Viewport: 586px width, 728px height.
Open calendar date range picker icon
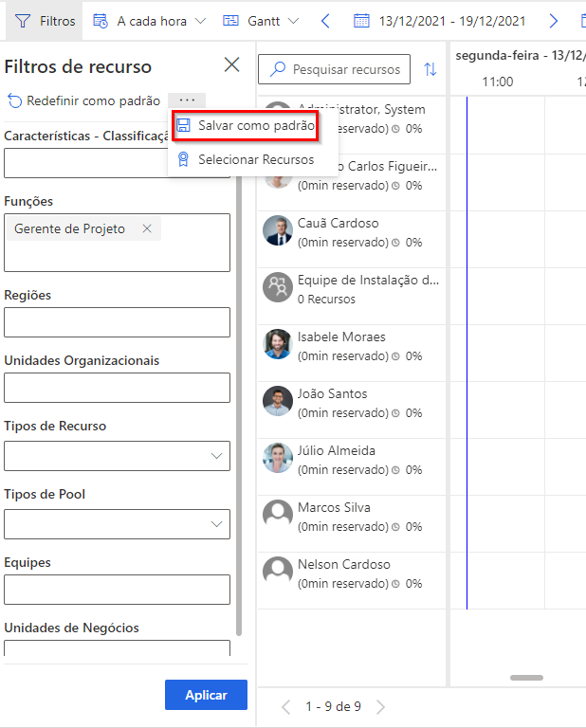[361, 21]
